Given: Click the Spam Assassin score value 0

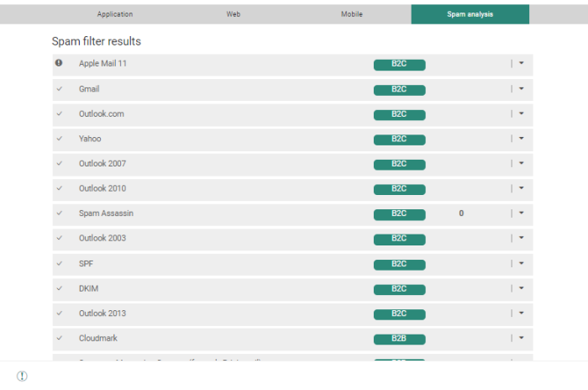Looking at the screenshot, I should pos(461,213).
